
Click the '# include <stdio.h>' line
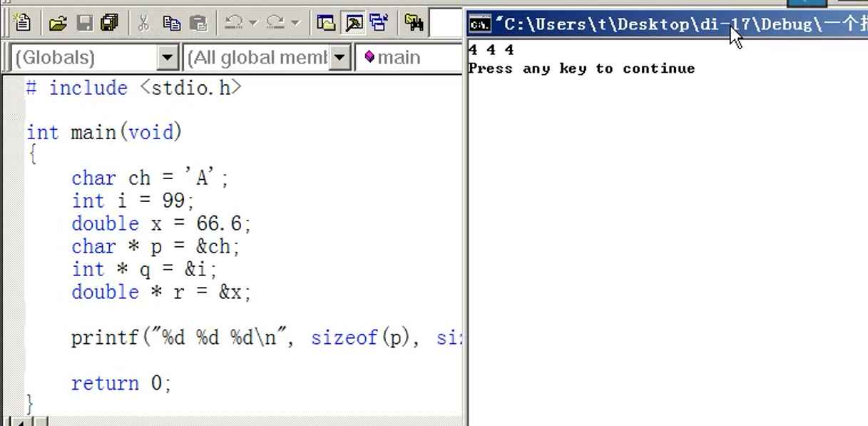pyautogui.click(x=134, y=88)
